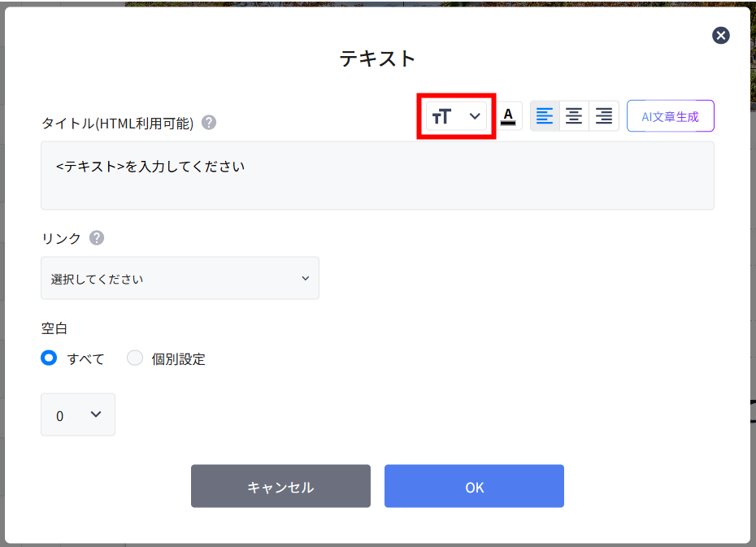Center-align the text
Image resolution: width=756 pixels, height=547 pixels.
coord(574,116)
